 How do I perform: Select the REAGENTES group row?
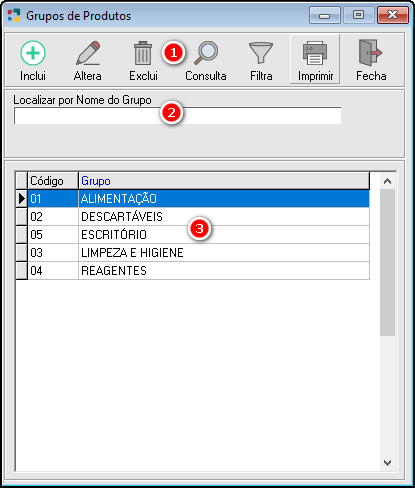[199, 271]
